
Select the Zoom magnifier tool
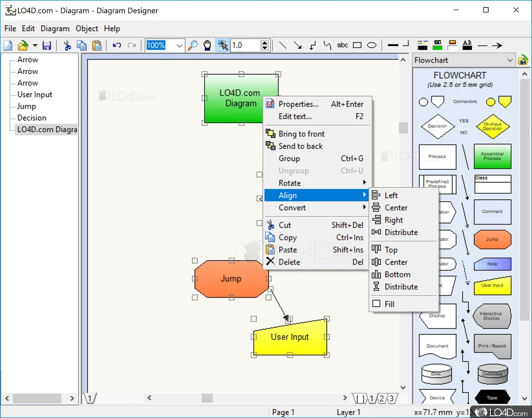pyautogui.click(x=192, y=45)
